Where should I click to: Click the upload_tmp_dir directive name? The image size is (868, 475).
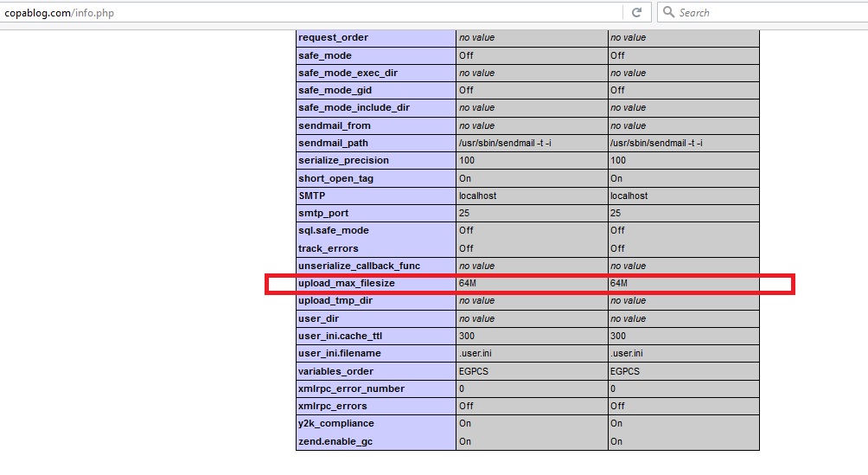335,300
